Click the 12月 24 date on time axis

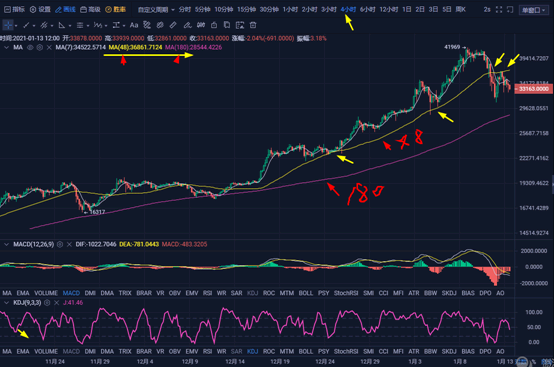[325, 362]
